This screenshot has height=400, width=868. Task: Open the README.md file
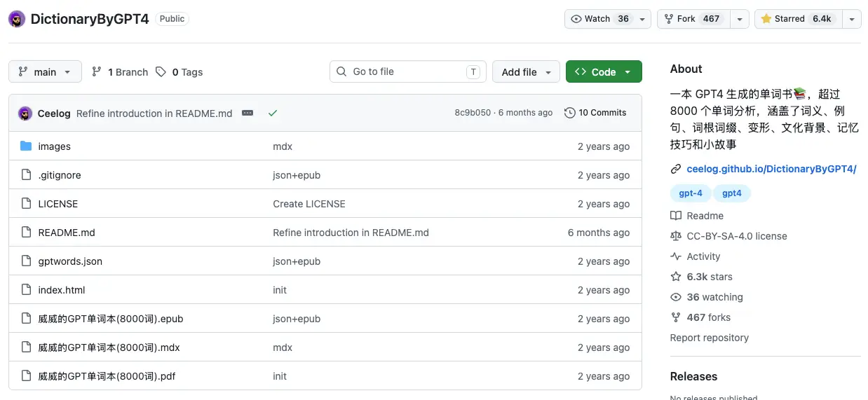(x=67, y=233)
